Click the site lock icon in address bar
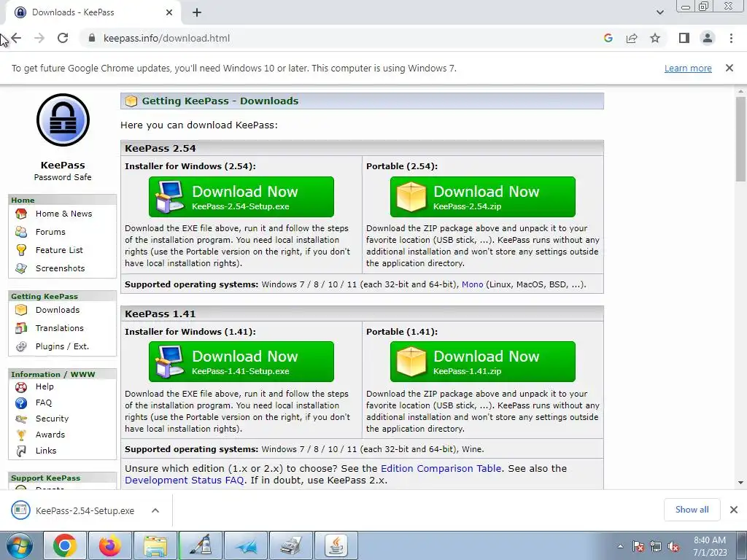Viewport: 747px width, 560px height. (x=92, y=38)
